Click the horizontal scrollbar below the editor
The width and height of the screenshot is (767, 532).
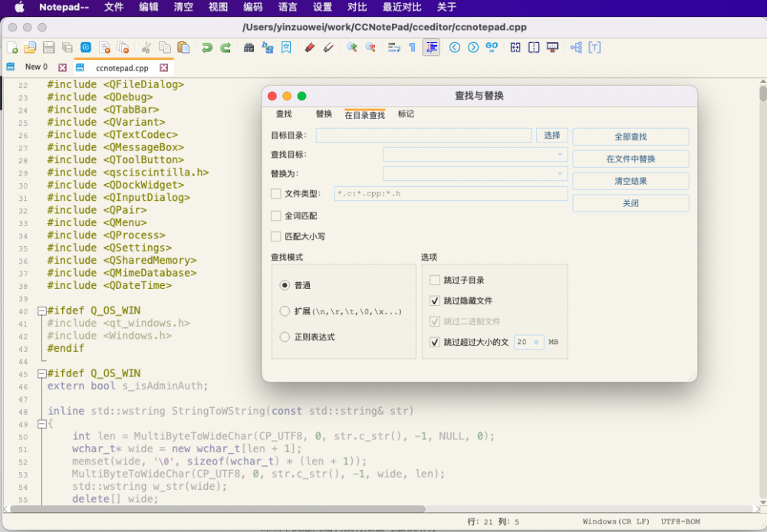tap(215, 508)
